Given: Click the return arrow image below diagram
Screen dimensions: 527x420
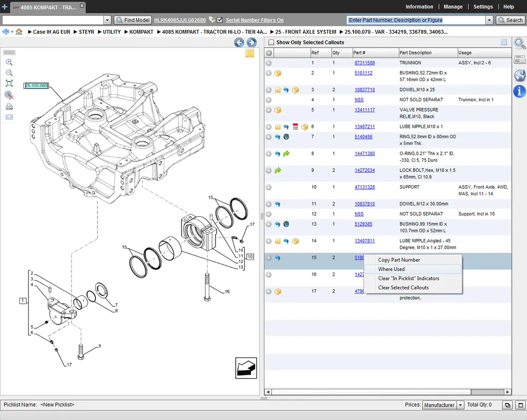Looking at the screenshot, I should click(x=246, y=368).
